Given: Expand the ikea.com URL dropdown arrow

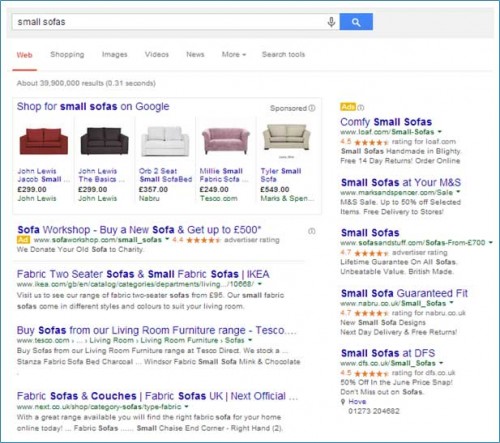Looking at the screenshot, I should pos(260,284).
